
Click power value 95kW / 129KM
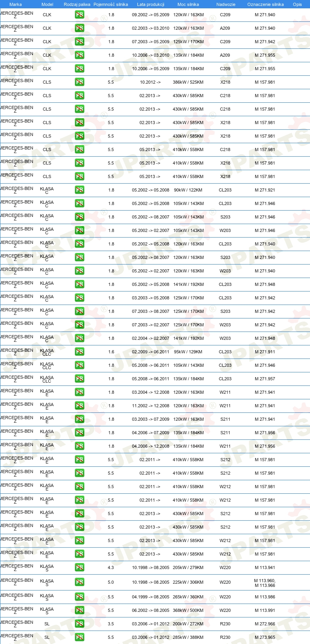coord(188,352)
